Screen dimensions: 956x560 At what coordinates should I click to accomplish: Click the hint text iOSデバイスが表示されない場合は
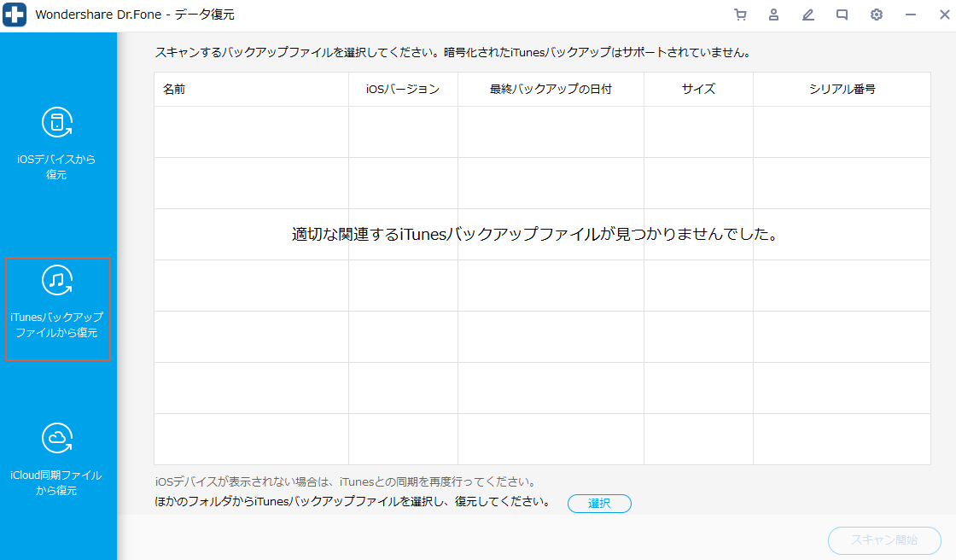[x=346, y=482]
